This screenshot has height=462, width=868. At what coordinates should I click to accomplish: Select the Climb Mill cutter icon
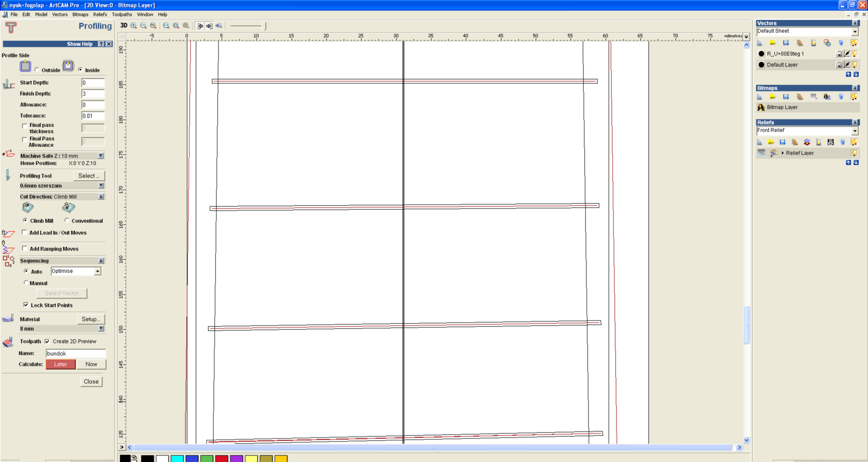click(28, 208)
